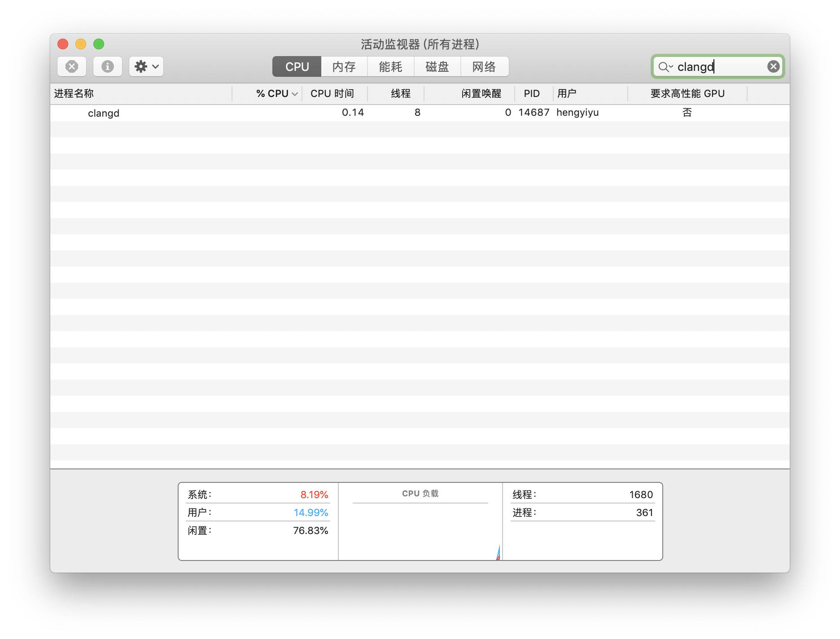
Task: Sort by % CPU column header
Action: (x=267, y=93)
